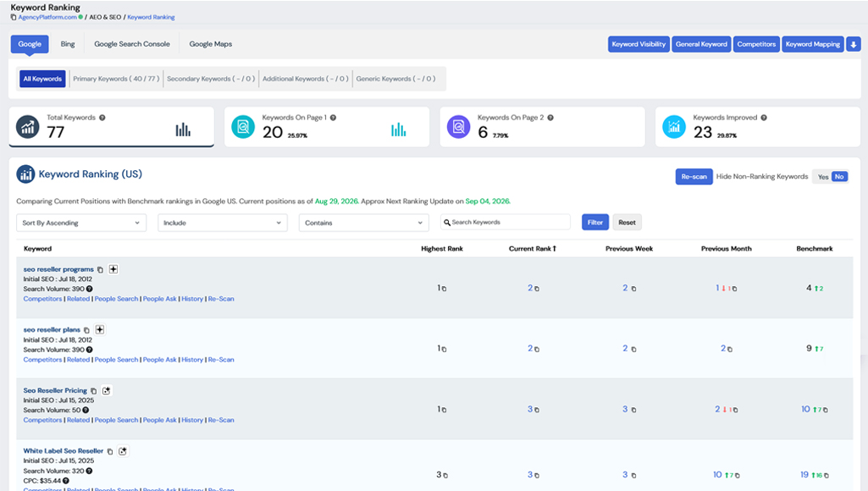The image size is (868, 491).
Task: Open History link for Seo Reseller Pricing
Action: (192, 420)
